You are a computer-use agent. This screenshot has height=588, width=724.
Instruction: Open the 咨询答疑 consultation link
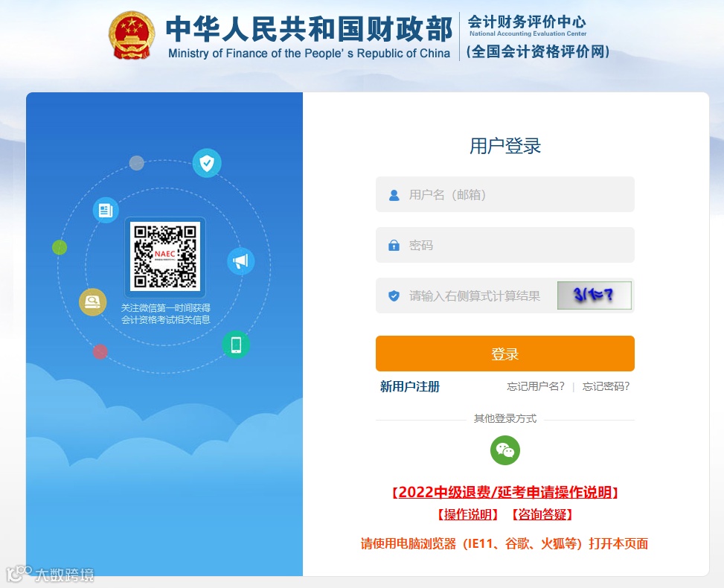(x=542, y=514)
